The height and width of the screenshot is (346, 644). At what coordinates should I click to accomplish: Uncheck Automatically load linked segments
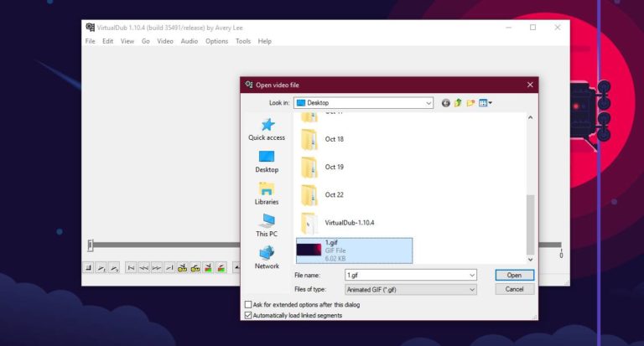point(248,316)
